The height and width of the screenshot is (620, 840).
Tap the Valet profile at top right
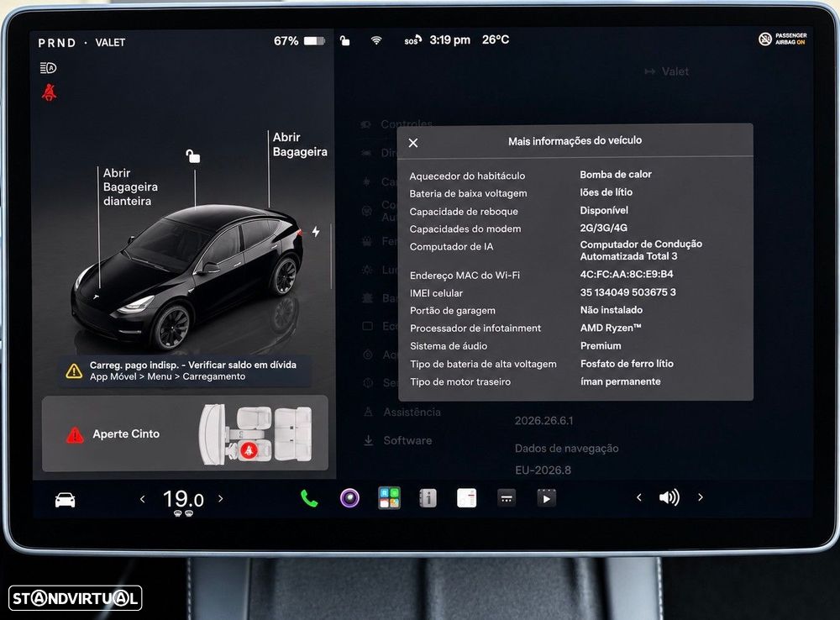point(666,71)
